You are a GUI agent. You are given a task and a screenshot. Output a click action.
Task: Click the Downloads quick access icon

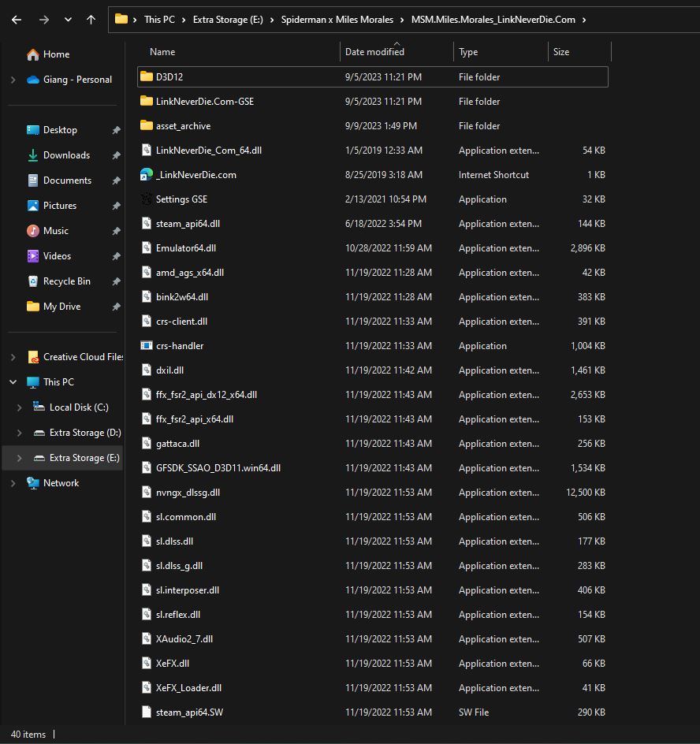(x=33, y=155)
